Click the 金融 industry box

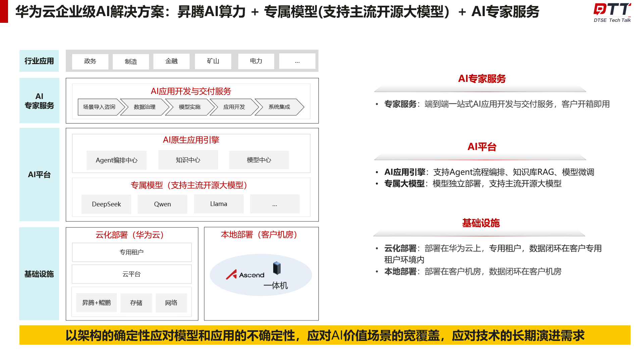point(171,61)
